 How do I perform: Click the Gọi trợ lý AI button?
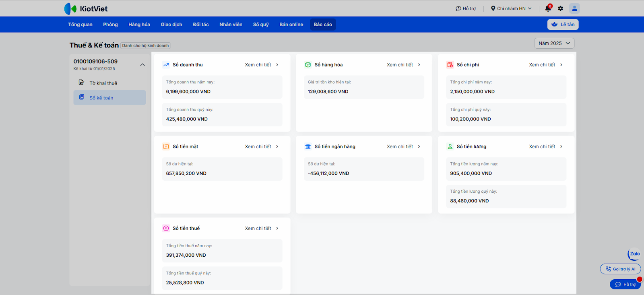point(620,269)
